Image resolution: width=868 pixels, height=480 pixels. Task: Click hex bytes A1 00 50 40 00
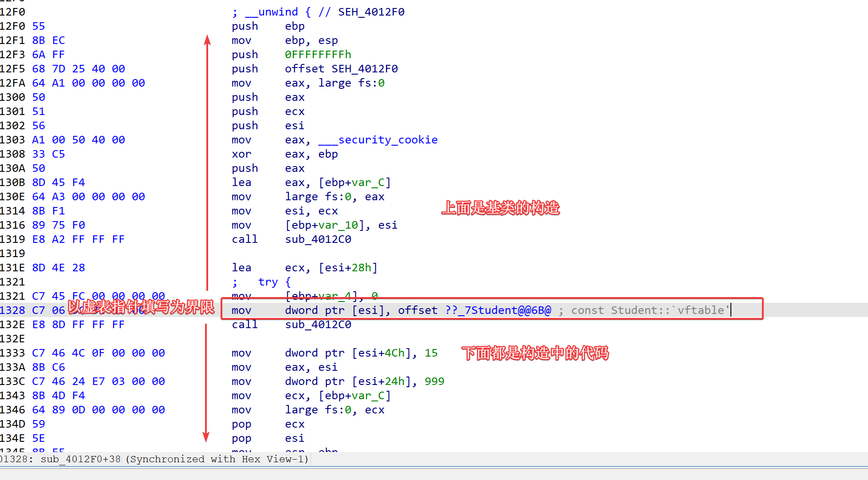[x=79, y=140]
